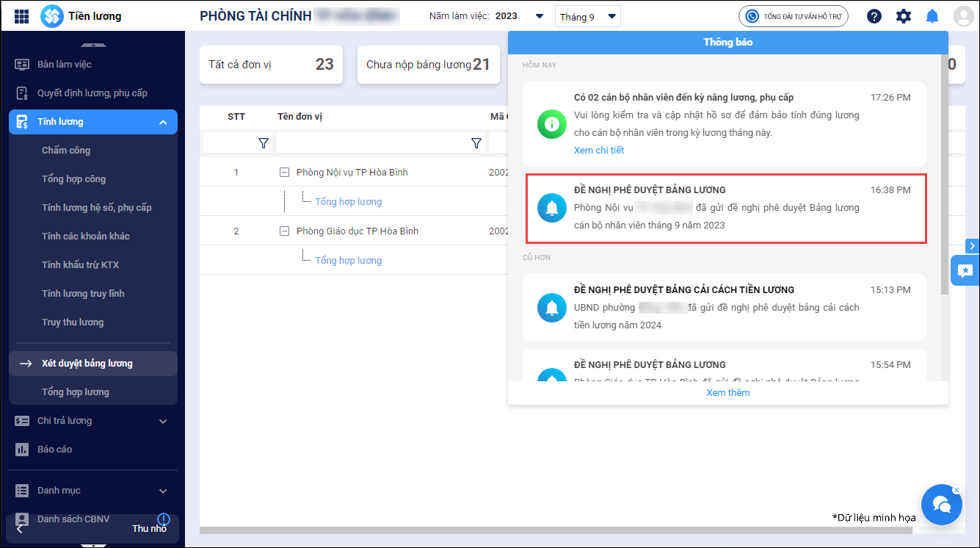Click the Tiền lương logo icon
This screenshot has height=548, width=980.
coord(51,16)
